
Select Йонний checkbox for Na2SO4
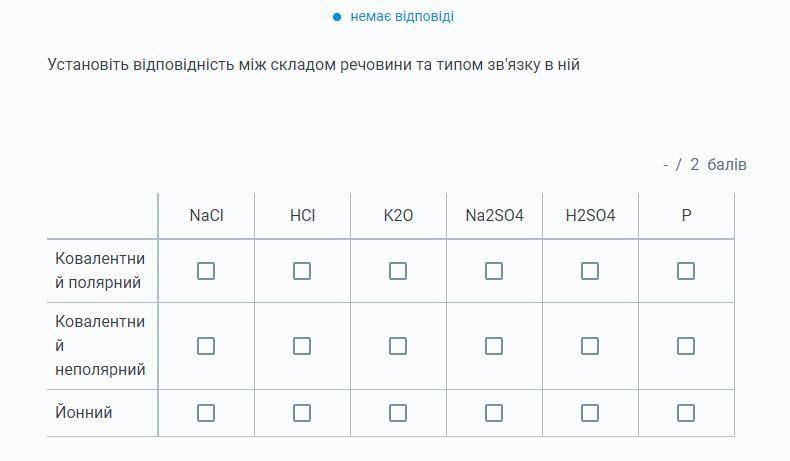tap(494, 413)
